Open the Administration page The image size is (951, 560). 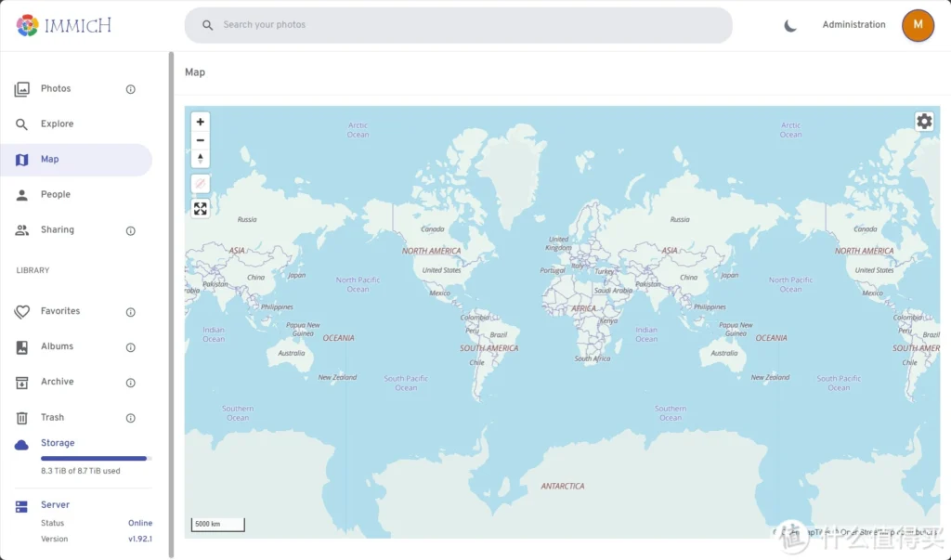853,25
